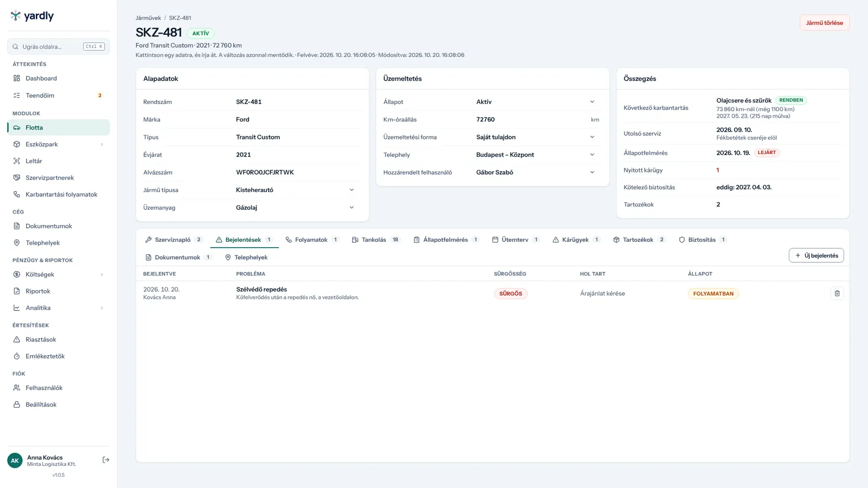Delete the Szélvédő repedés report with trash icon
Image resolution: width=868 pixels, height=488 pixels.
tap(837, 293)
